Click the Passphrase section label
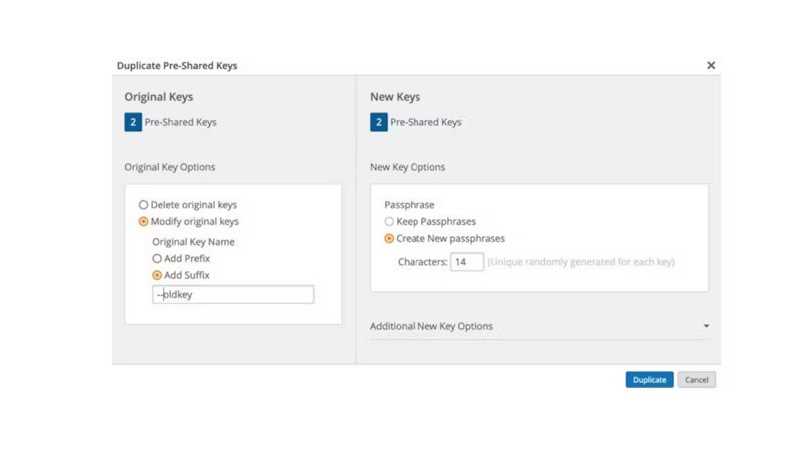805x459 pixels. [x=409, y=204]
